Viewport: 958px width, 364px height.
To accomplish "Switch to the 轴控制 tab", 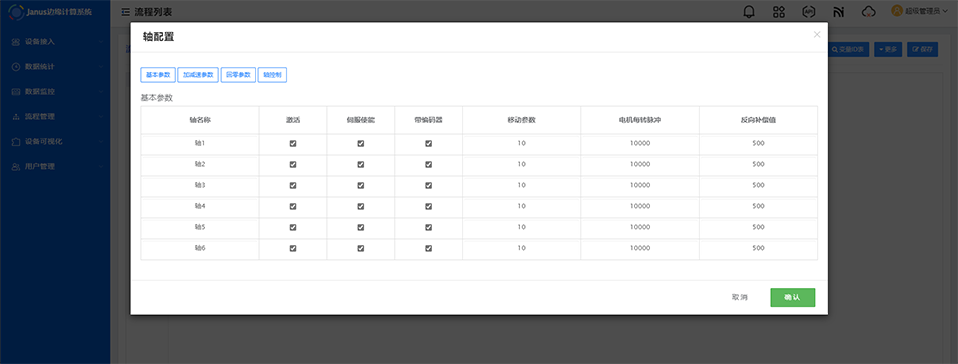I will point(272,75).
